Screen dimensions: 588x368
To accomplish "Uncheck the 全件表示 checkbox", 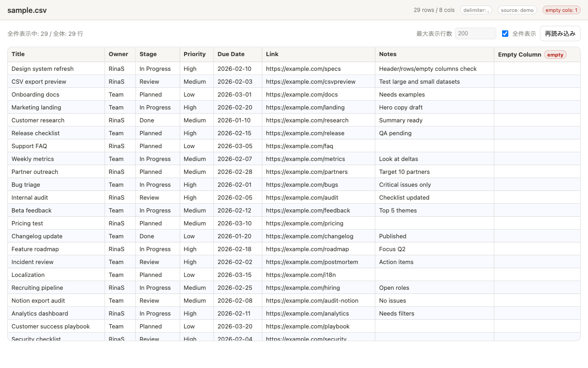I will click(505, 34).
